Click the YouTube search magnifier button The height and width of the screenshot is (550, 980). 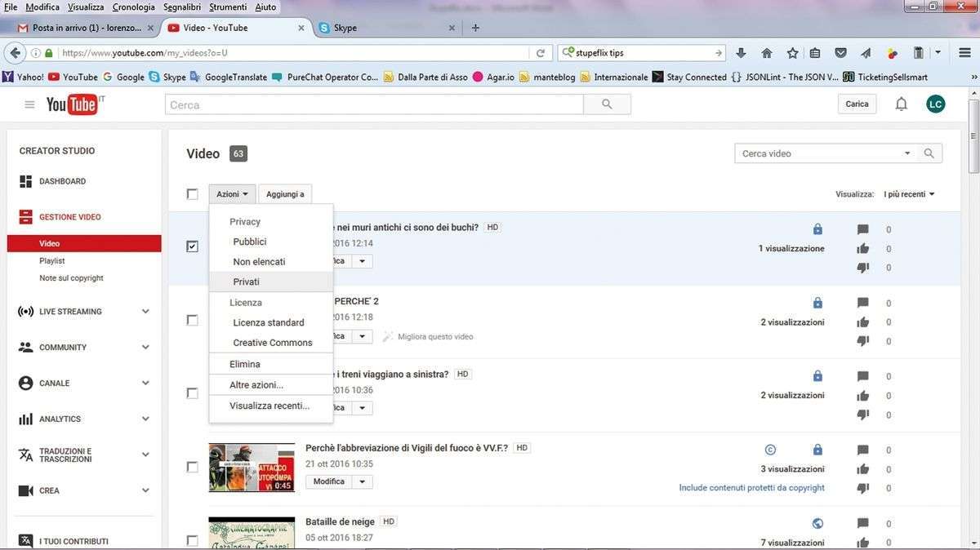tap(607, 104)
